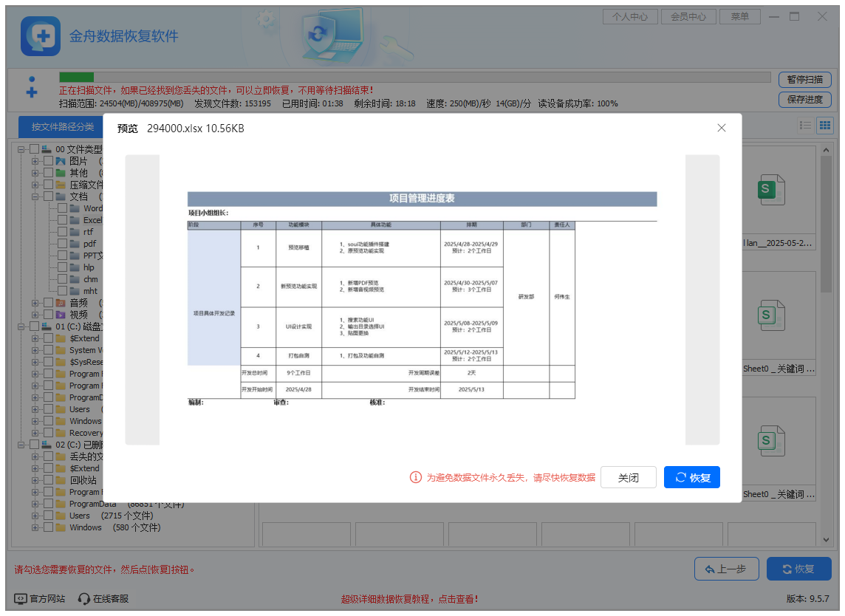845x616 pixels.
Task: Click blue 恢复 button in preview dialog
Action: [692, 477]
